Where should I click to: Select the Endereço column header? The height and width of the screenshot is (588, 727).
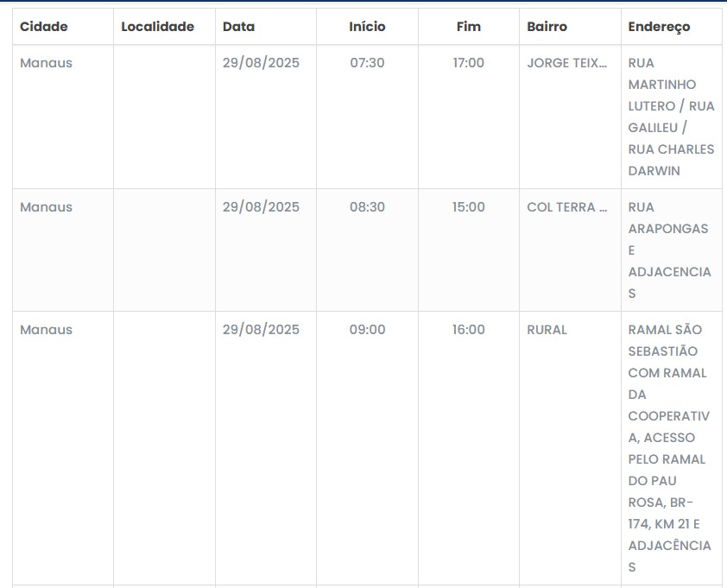click(660, 27)
